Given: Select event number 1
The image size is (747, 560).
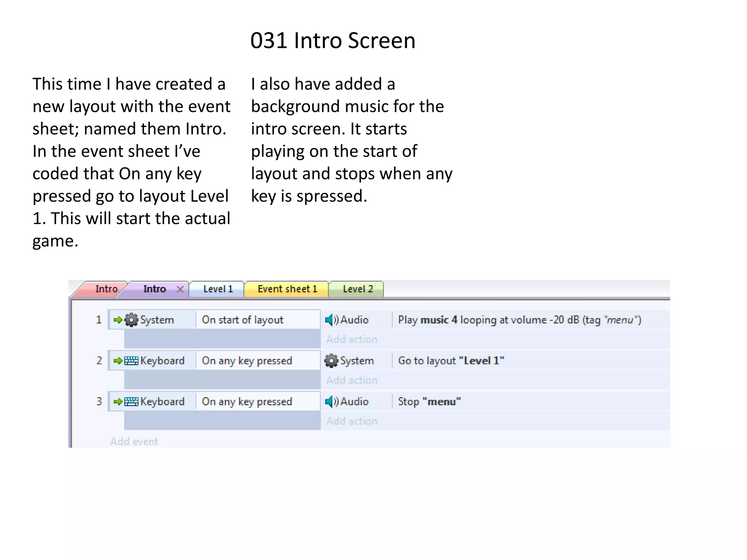Looking at the screenshot, I should tap(98, 320).
